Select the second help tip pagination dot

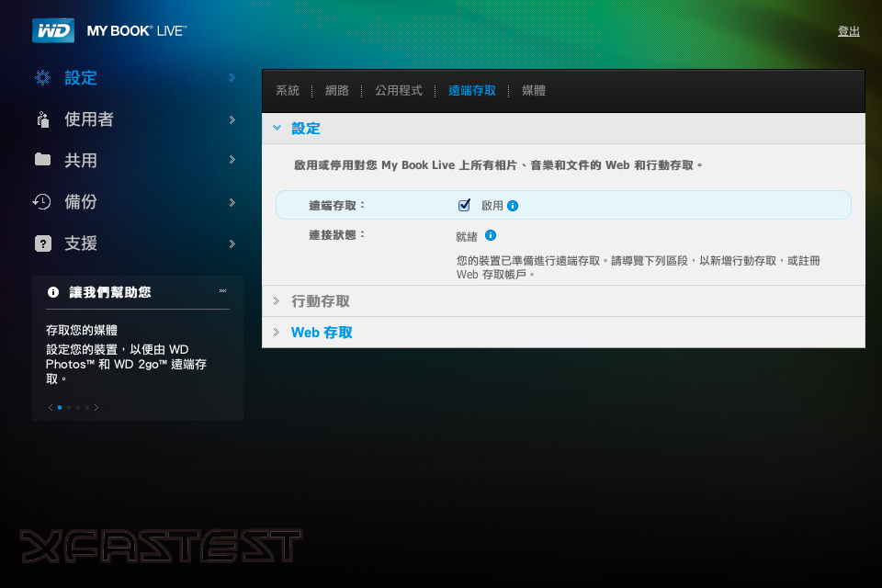pos(69,407)
